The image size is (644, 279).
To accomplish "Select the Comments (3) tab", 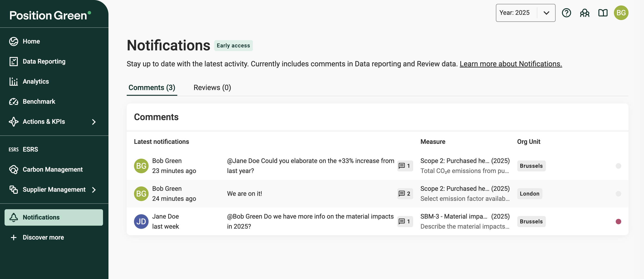I will [152, 88].
